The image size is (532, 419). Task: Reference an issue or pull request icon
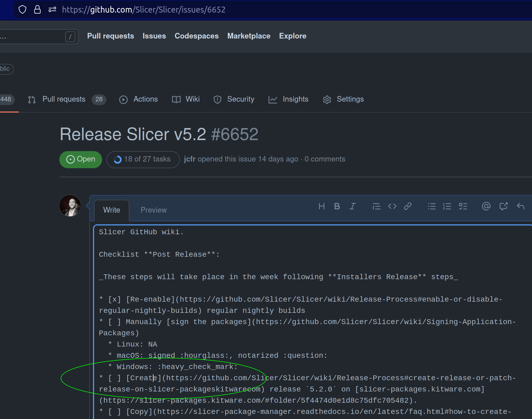503,206
